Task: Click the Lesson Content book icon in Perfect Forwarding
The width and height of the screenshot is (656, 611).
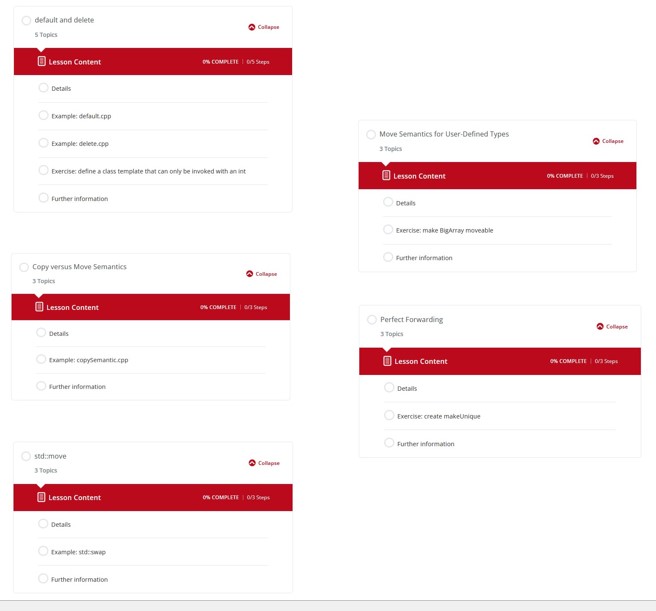Action: click(x=387, y=361)
